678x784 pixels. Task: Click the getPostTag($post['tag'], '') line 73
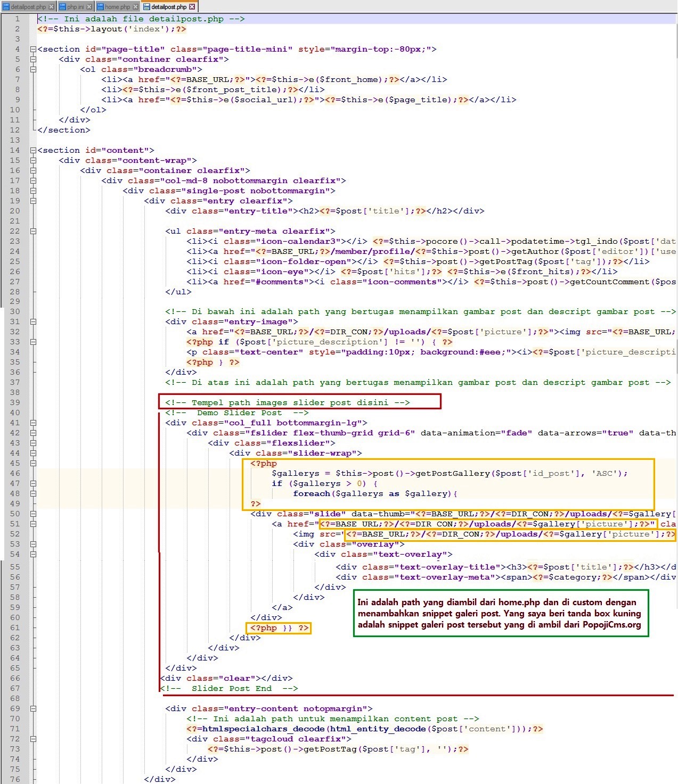[x=338, y=749]
